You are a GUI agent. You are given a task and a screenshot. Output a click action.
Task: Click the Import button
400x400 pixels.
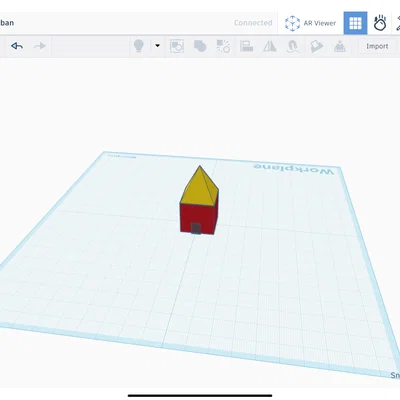(x=377, y=46)
